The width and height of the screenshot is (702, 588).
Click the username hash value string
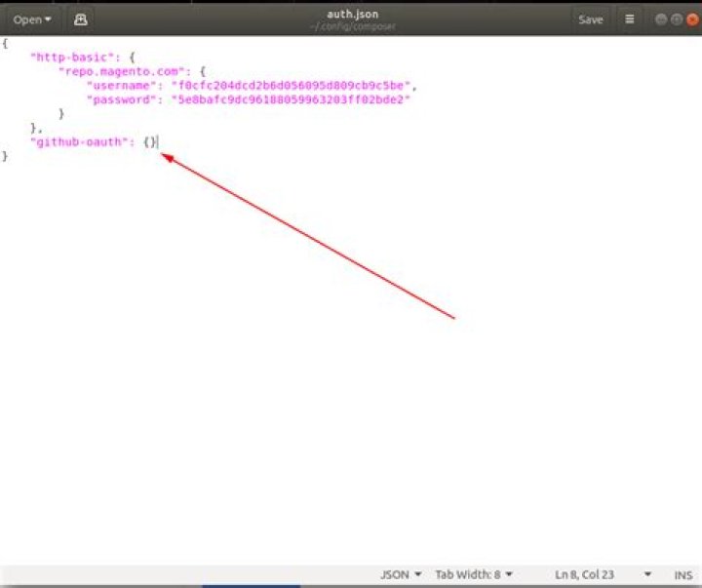click(x=291, y=86)
